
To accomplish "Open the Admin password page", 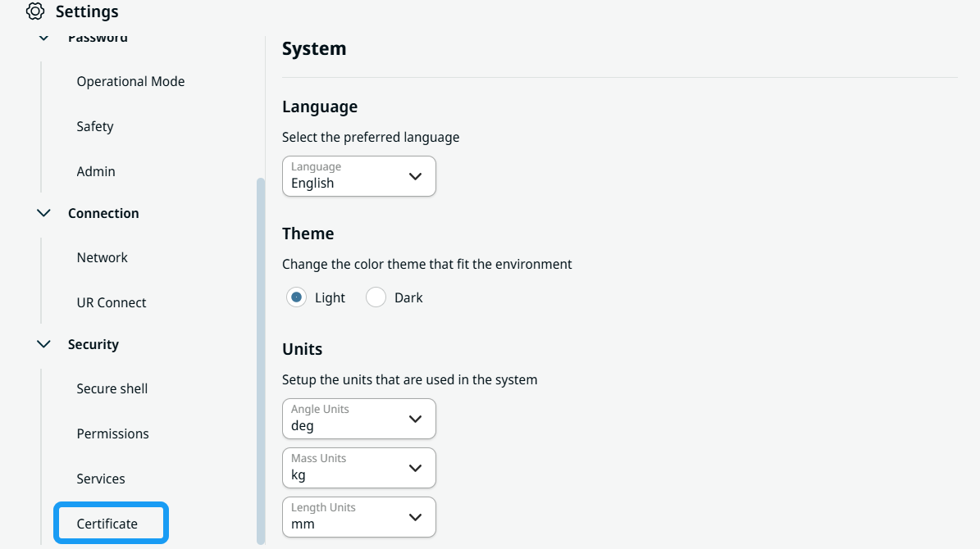I will click(x=96, y=171).
